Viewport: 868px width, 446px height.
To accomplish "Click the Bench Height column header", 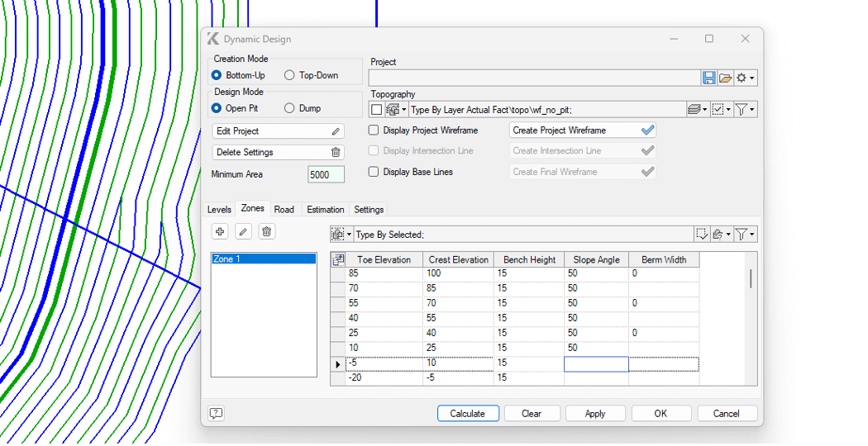I will click(x=529, y=259).
